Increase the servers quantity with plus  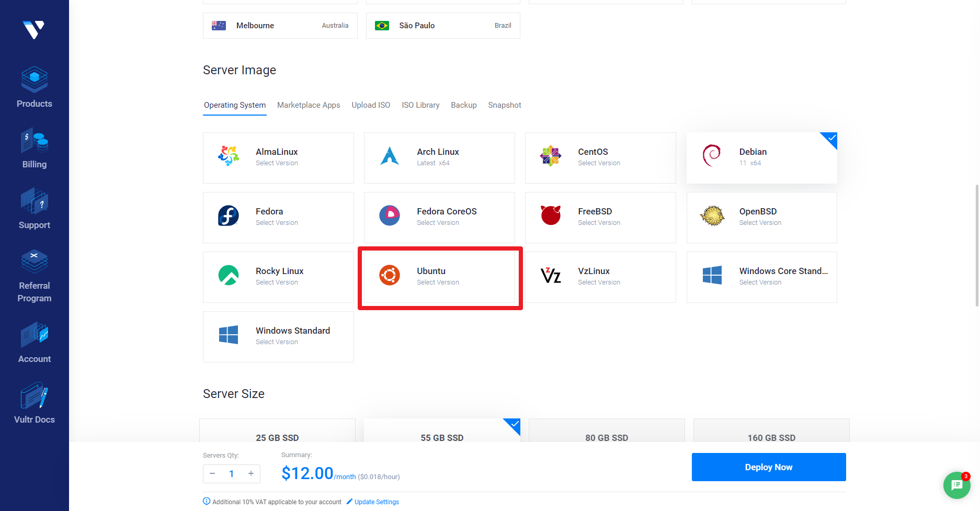251,473
